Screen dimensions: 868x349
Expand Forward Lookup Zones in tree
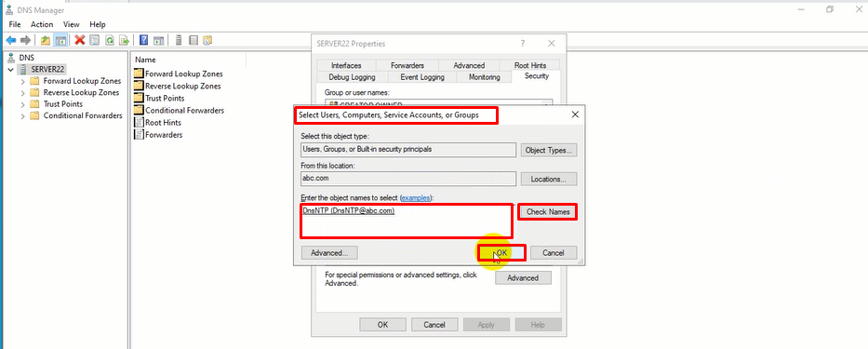pyautogui.click(x=22, y=81)
